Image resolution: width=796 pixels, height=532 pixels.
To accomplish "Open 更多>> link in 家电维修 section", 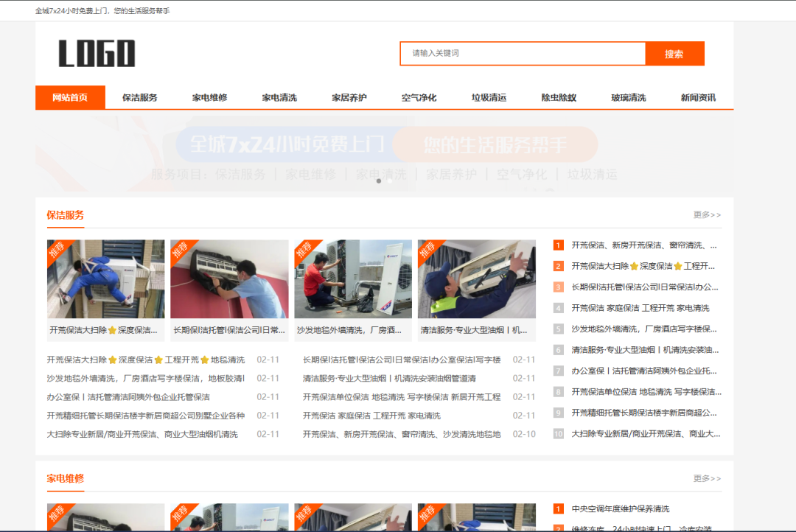I will point(707,478).
